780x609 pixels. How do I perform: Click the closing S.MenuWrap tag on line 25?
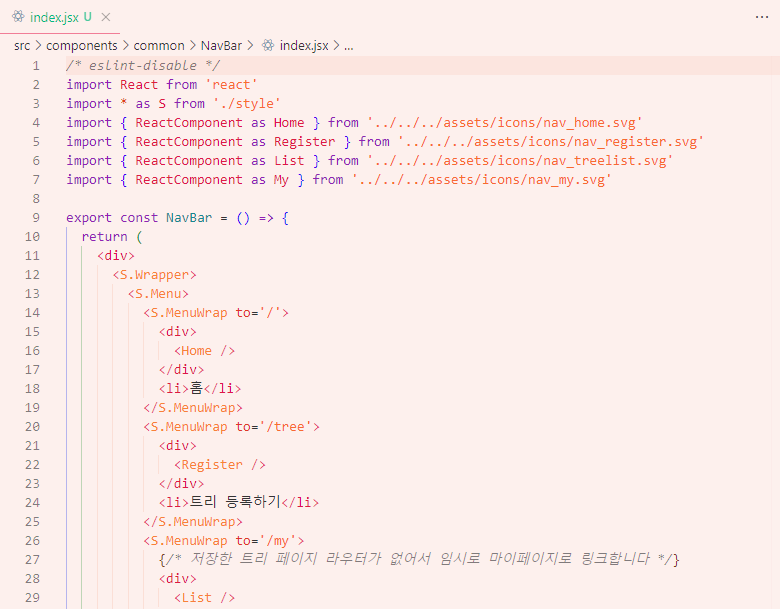click(x=193, y=521)
